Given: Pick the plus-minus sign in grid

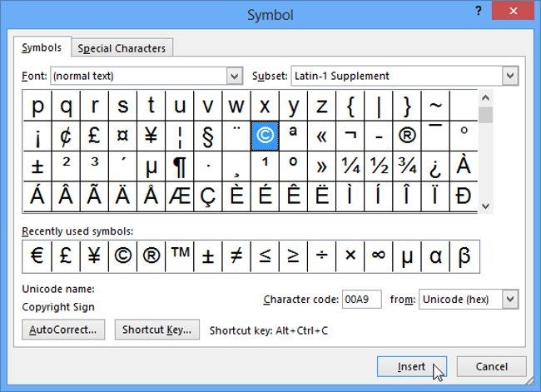Looking at the screenshot, I should [x=37, y=166].
